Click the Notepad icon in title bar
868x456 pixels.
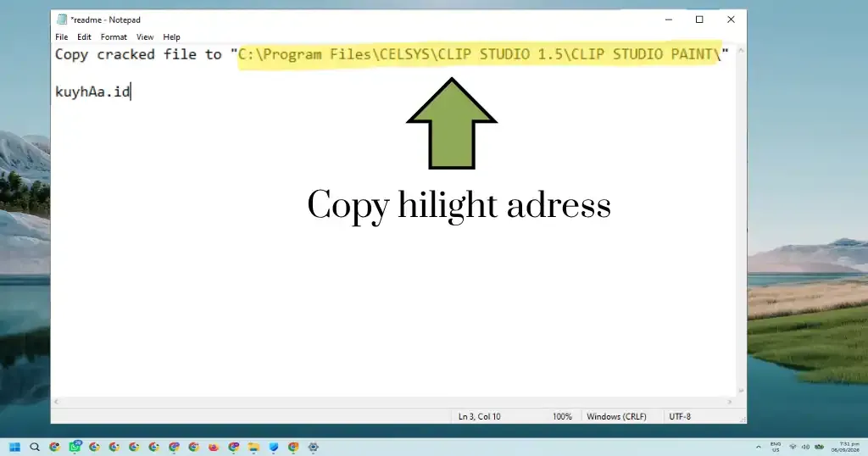tap(61, 19)
